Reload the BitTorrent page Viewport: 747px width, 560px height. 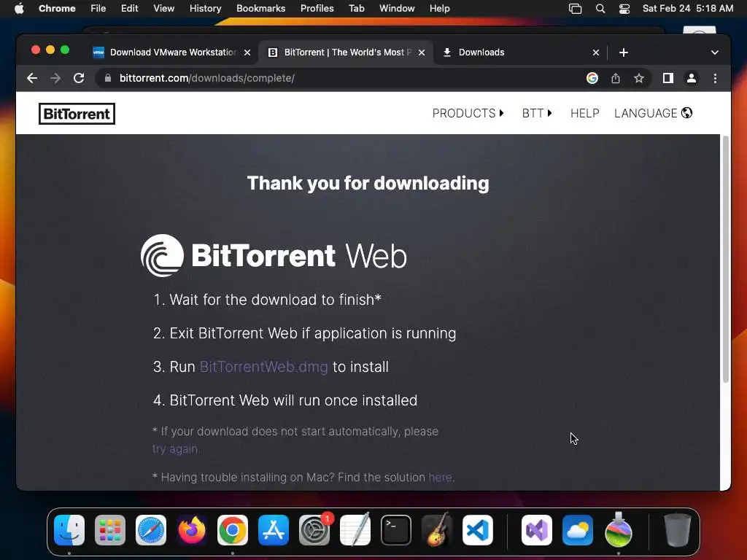[x=79, y=78]
